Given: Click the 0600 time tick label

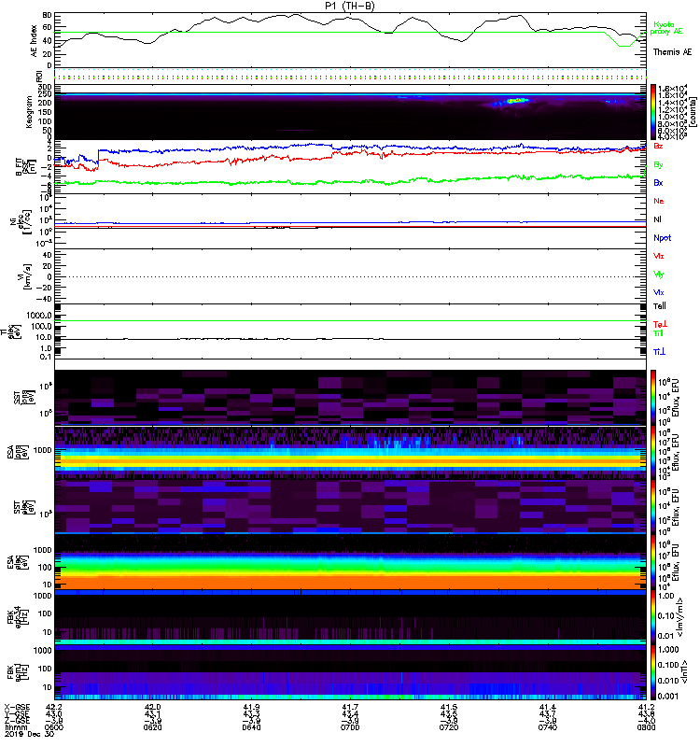Looking at the screenshot, I should pyautogui.click(x=54, y=727).
